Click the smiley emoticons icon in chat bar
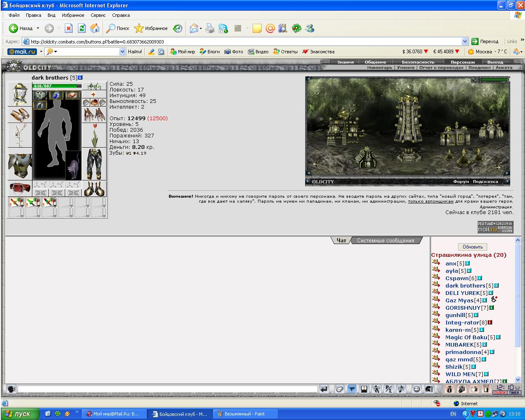The image size is (525, 420). (416, 389)
